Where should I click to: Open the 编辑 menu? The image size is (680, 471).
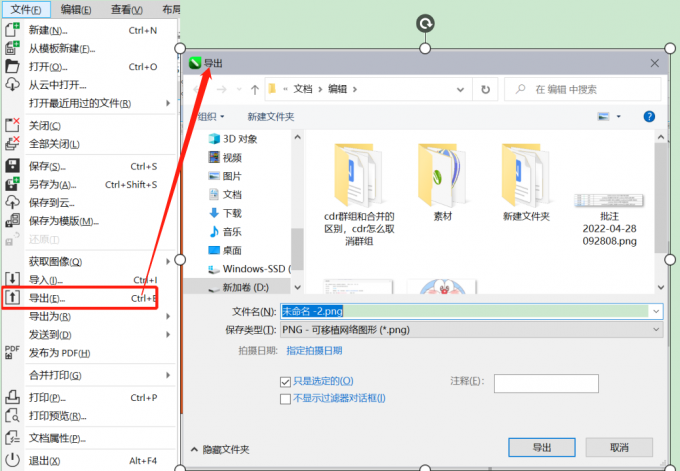pyautogui.click(x=76, y=9)
